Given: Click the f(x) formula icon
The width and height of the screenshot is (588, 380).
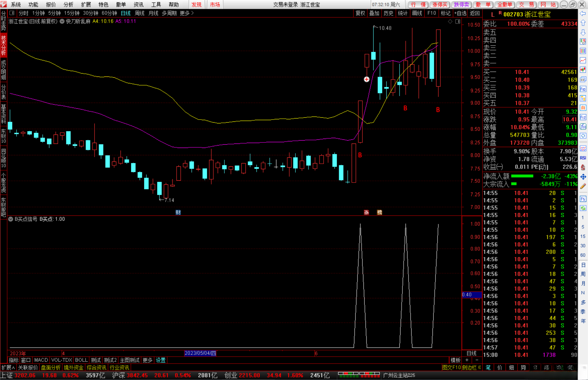Looking at the screenshot, I should [583, 127].
